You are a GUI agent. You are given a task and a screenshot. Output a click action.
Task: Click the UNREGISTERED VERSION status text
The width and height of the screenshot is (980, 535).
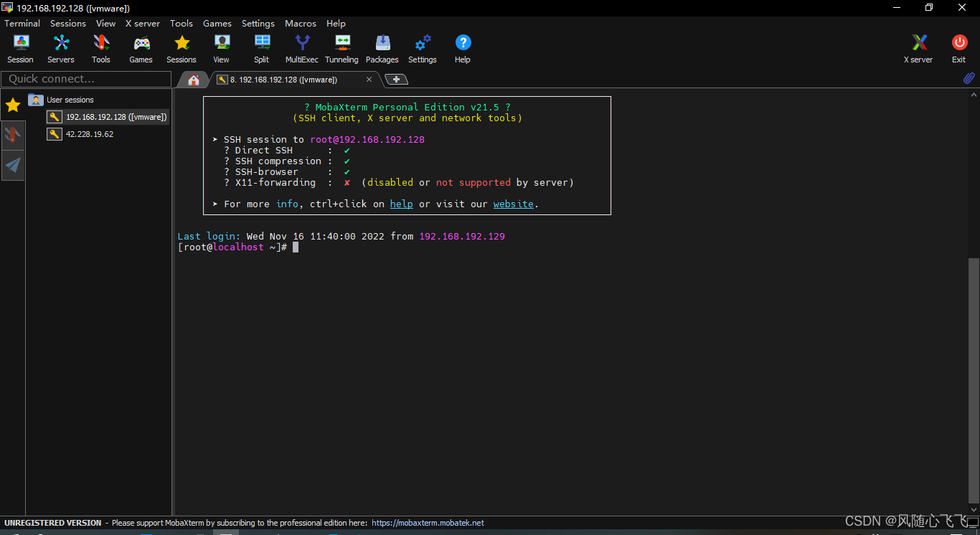click(53, 523)
